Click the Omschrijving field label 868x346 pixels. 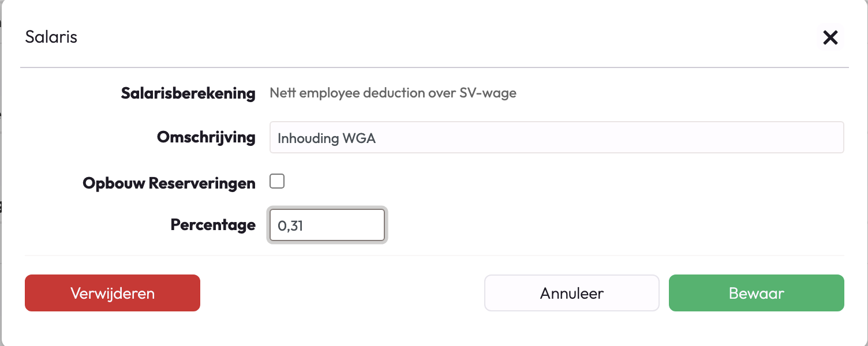point(206,137)
